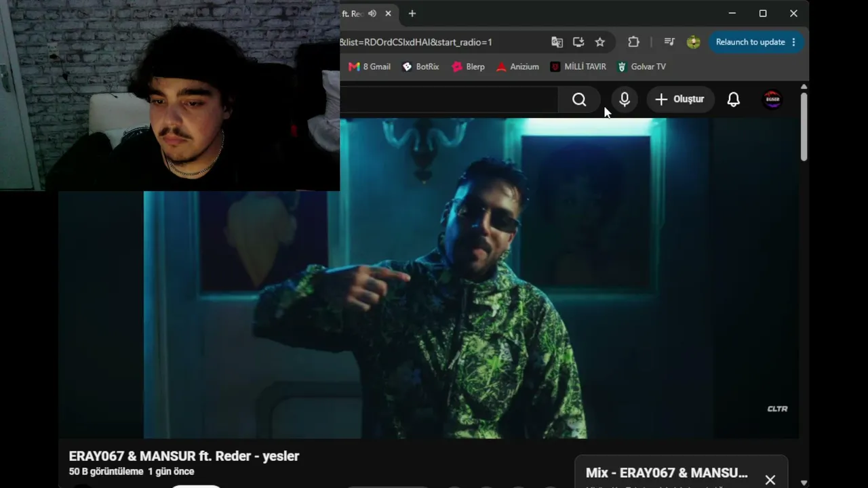The height and width of the screenshot is (488, 868).
Task: Open the Anizium bookmark
Action: [x=517, y=66]
